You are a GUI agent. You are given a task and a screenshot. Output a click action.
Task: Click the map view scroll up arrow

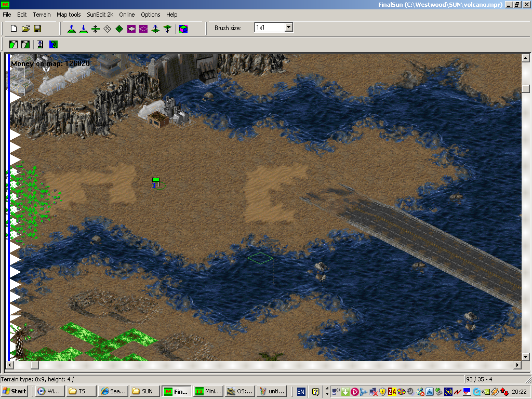pos(526,58)
